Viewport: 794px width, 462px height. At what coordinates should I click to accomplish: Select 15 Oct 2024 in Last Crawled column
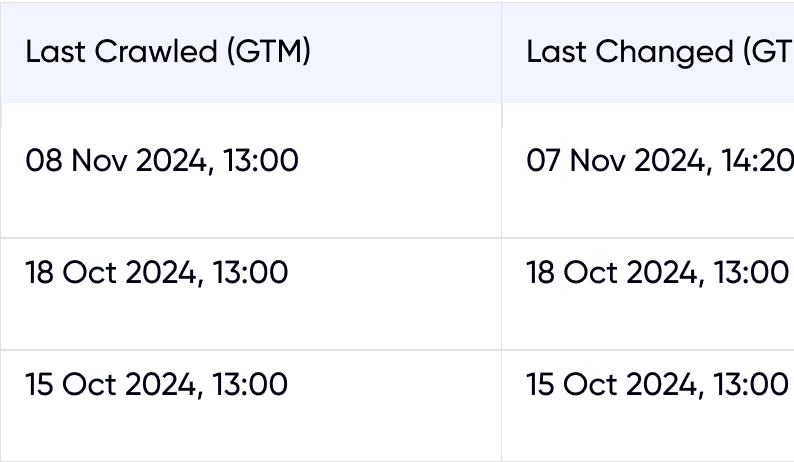[x=157, y=384]
